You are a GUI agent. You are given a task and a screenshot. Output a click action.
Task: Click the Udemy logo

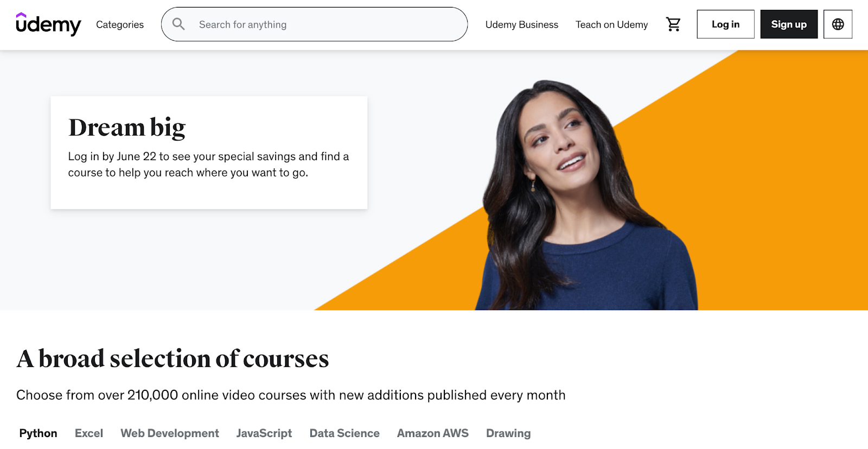48,24
